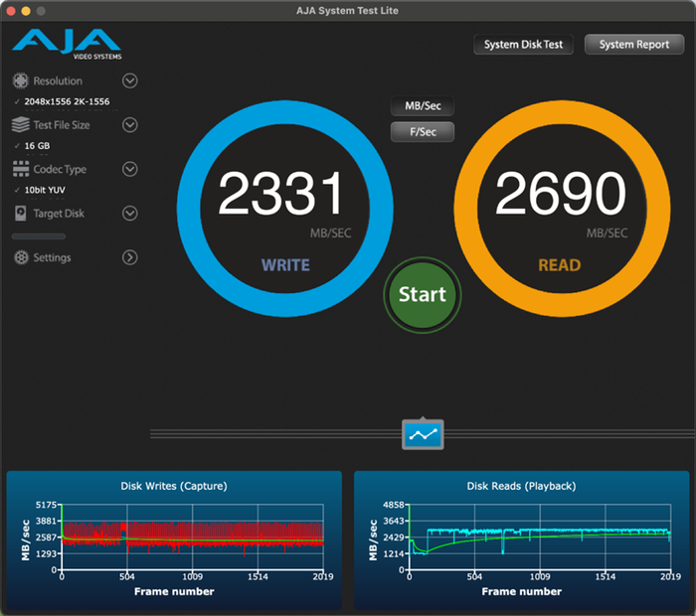Open the System Disk Test tab

point(523,45)
